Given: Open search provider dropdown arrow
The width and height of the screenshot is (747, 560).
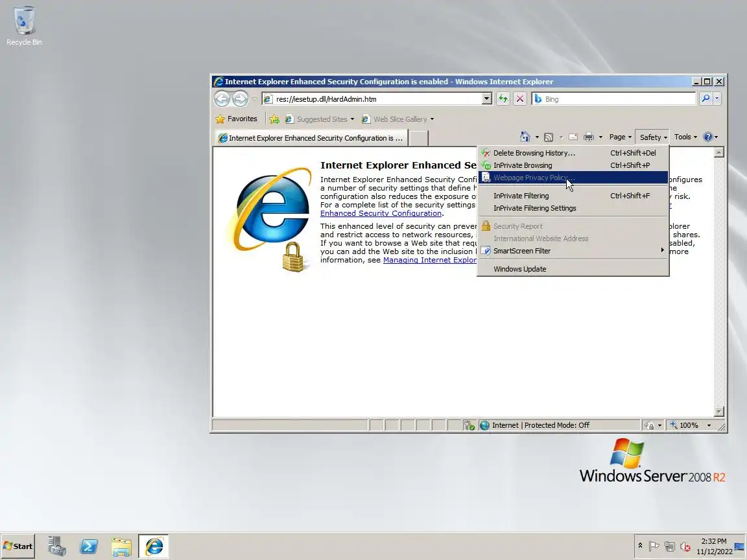Looking at the screenshot, I should tap(717, 99).
